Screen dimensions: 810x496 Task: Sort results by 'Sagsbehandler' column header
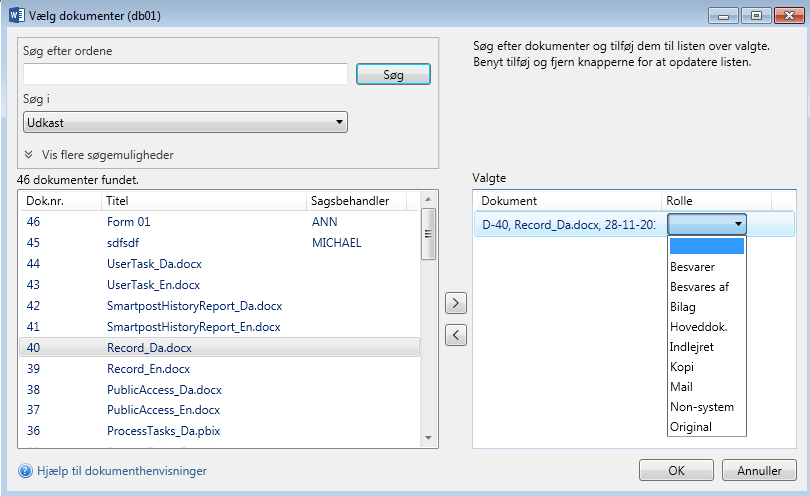[x=349, y=201]
